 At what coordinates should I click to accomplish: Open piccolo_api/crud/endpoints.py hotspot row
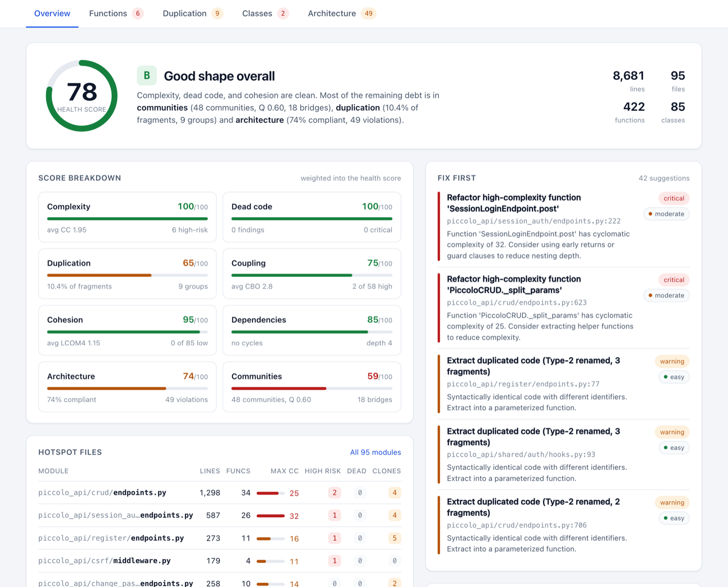(x=219, y=493)
